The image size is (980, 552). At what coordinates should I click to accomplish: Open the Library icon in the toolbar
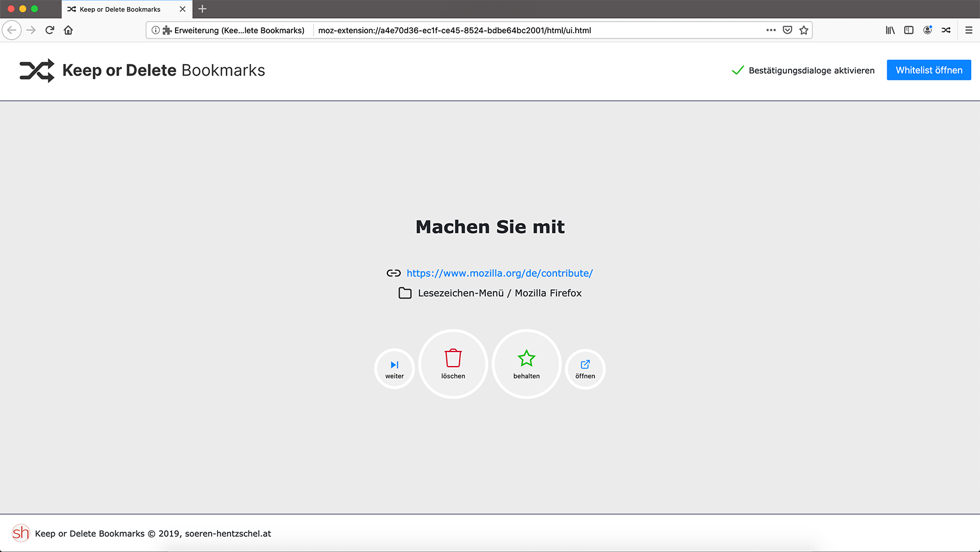point(890,30)
